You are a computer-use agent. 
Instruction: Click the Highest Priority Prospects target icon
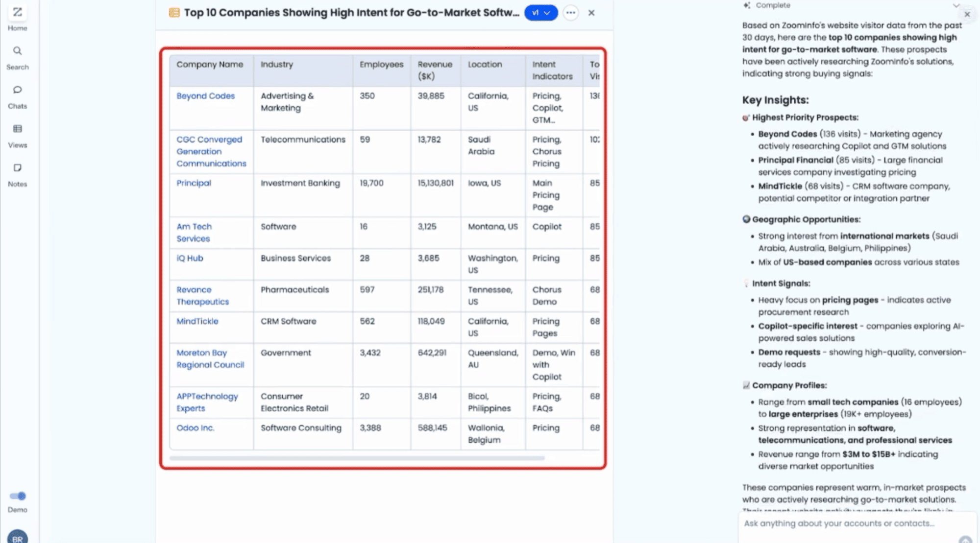pyautogui.click(x=746, y=118)
